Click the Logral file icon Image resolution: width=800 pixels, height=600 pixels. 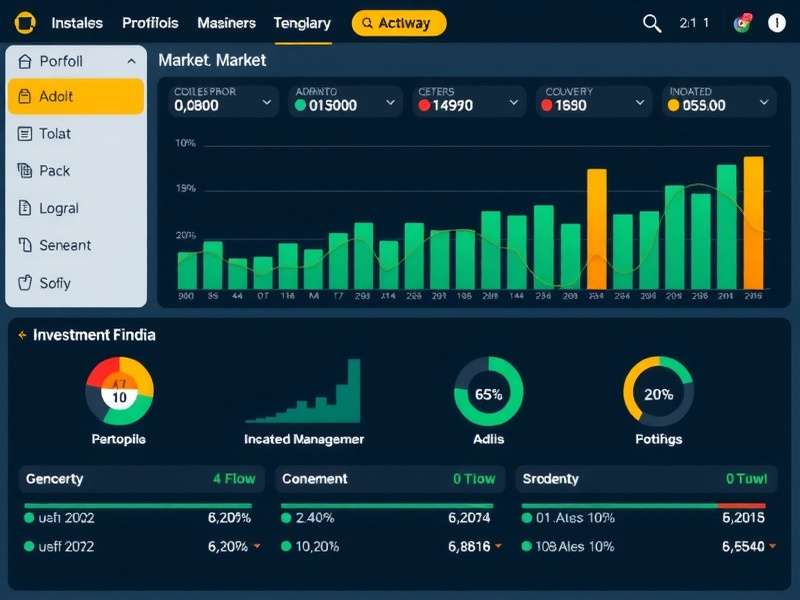(x=25, y=208)
